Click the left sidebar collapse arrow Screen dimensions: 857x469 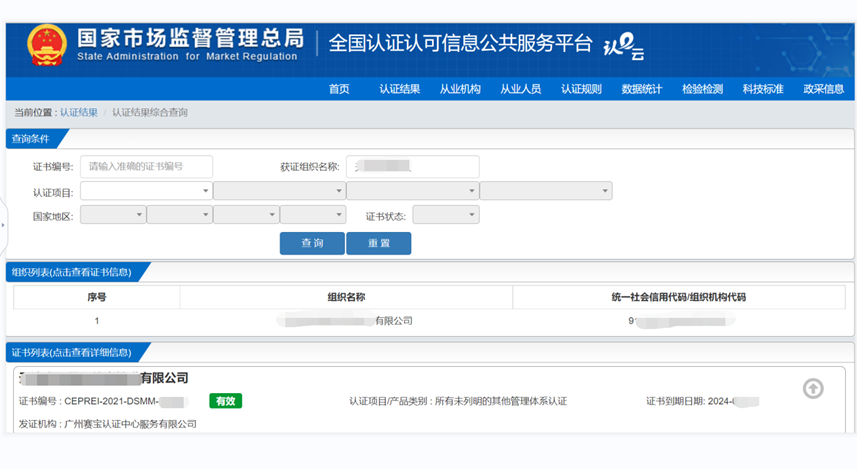tap(3, 225)
